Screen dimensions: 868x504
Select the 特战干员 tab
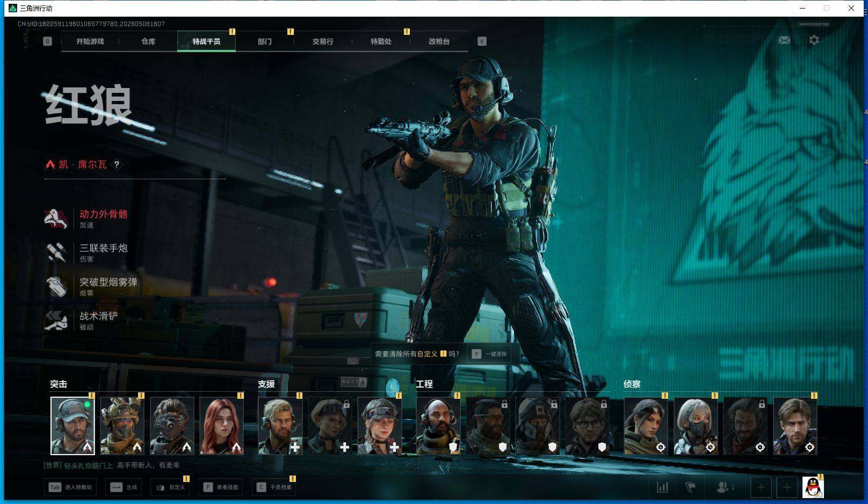coord(206,41)
